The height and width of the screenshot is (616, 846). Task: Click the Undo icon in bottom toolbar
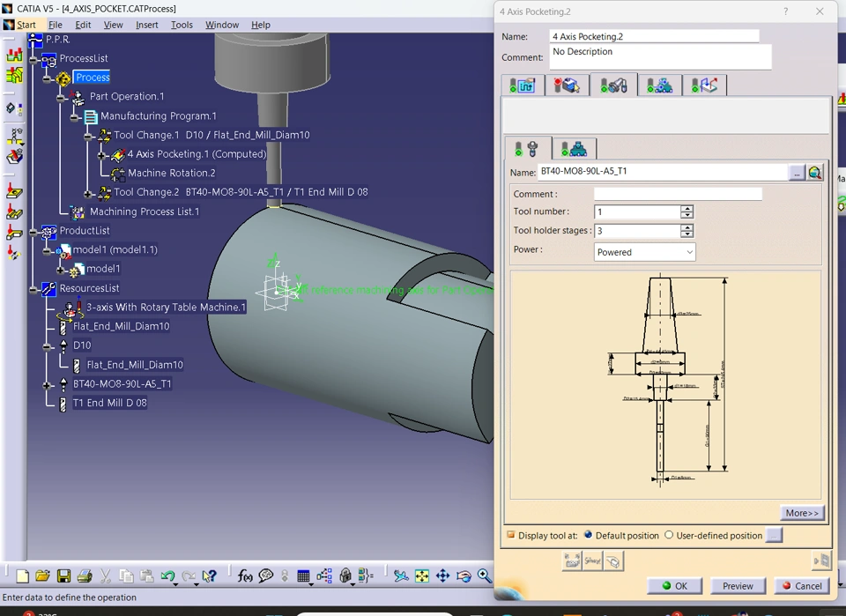(167, 576)
